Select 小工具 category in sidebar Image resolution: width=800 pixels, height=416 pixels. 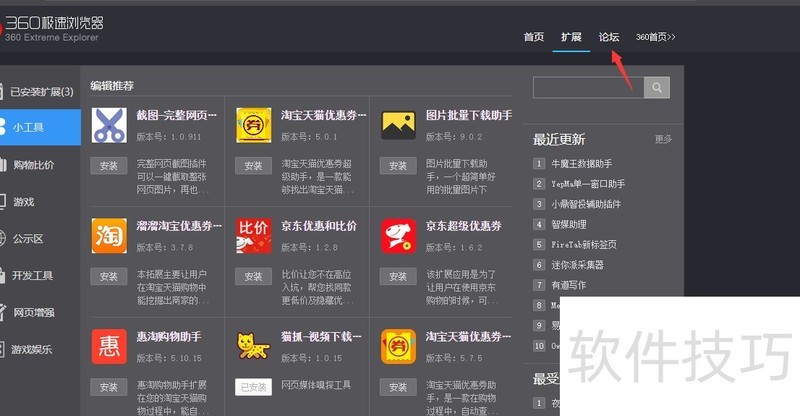pyautogui.click(x=40, y=127)
